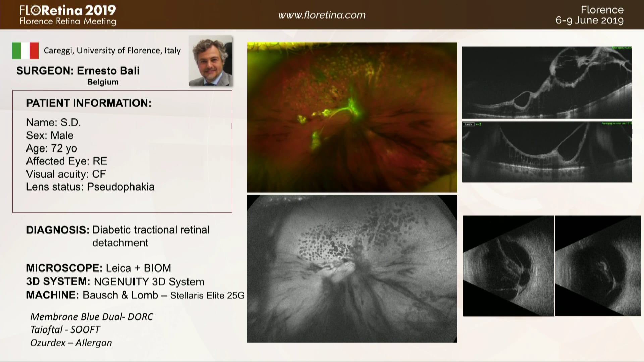Image resolution: width=644 pixels, height=362 pixels.
Task: Click "6-9 June 2019" date text
Action: pos(590,20)
